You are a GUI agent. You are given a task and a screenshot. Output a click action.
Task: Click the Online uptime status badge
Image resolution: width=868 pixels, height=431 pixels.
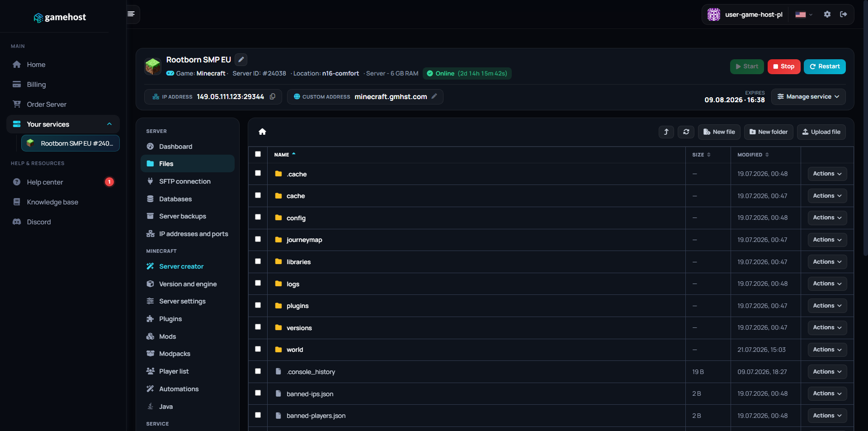pyautogui.click(x=467, y=73)
